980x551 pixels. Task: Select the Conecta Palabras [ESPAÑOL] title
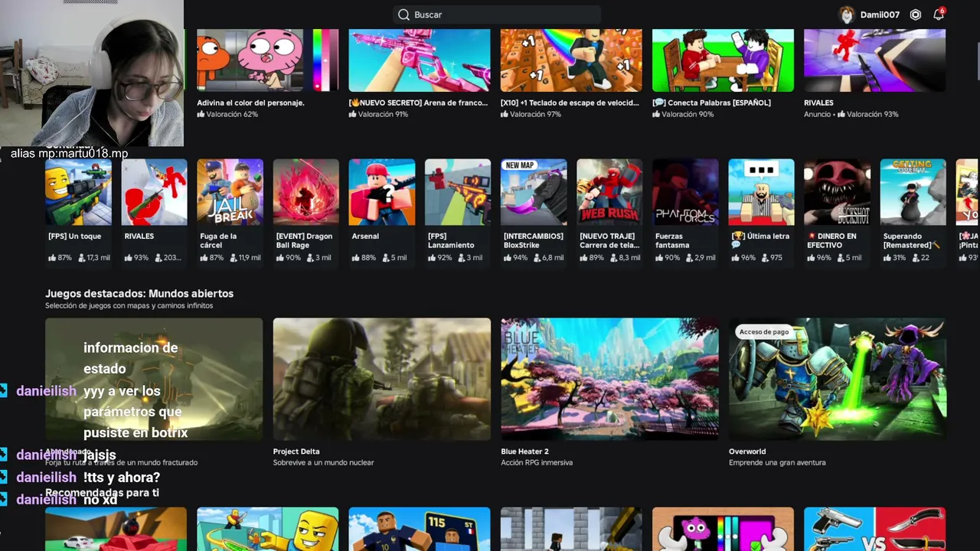[711, 103]
